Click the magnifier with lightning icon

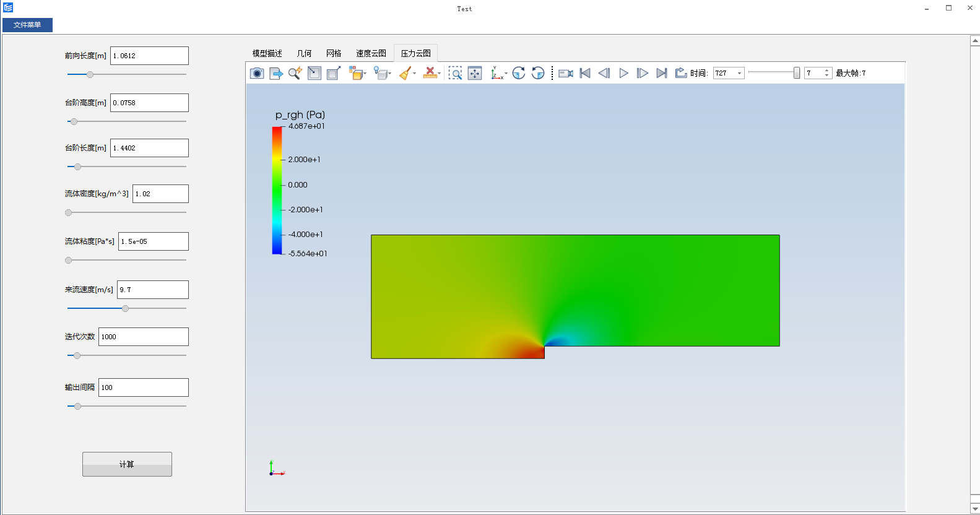(x=295, y=73)
